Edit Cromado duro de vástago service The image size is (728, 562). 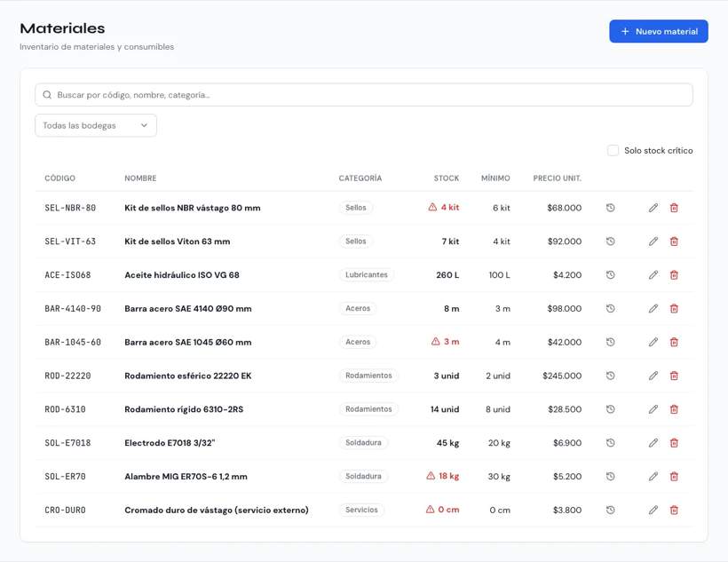pyautogui.click(x=653, y=510)
